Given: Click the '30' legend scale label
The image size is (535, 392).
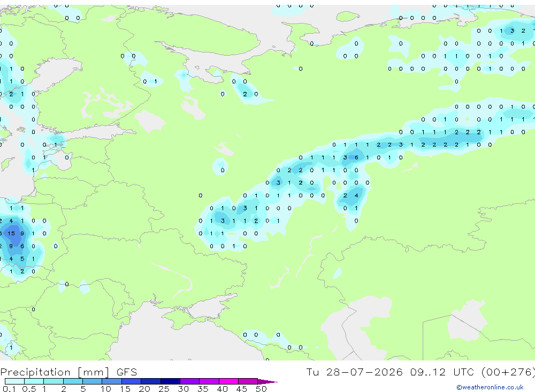Looking at the screenshot, I should point(183,389).
